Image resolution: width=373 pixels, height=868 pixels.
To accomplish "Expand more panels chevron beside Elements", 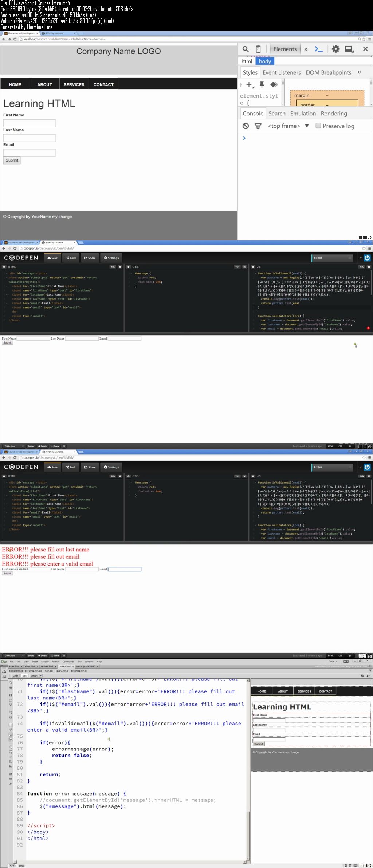I will point(306,49).
